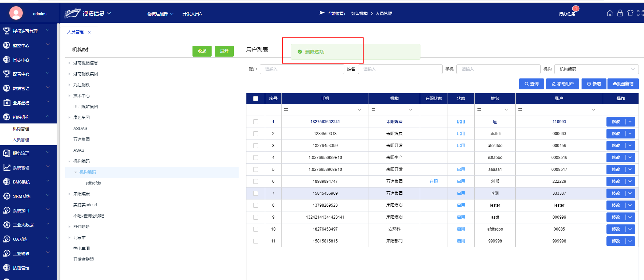The height and width of the screenshot is (280, 644).
Task: Toggle fullscreen with expand icon
Action: tap(640, 13)
